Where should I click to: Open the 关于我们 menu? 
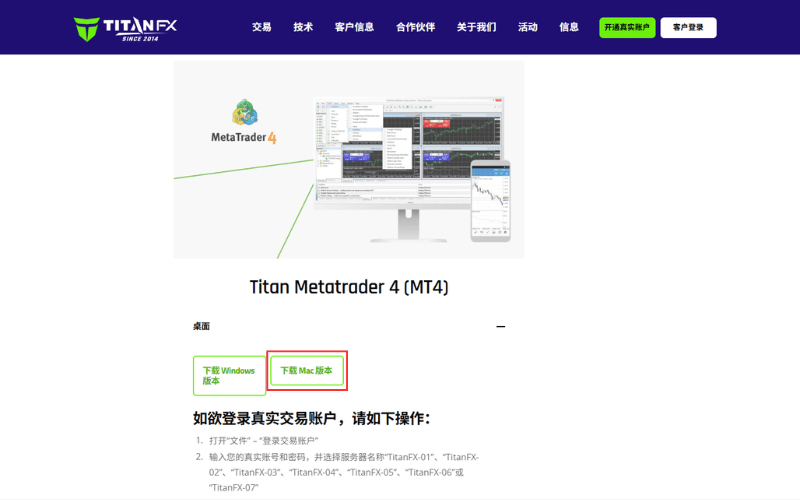tap(477, 27)
